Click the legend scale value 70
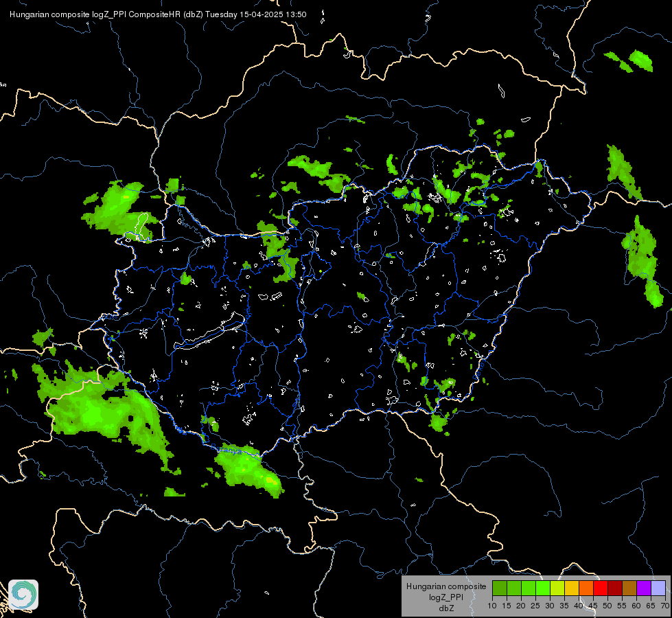 pos(664,606)
